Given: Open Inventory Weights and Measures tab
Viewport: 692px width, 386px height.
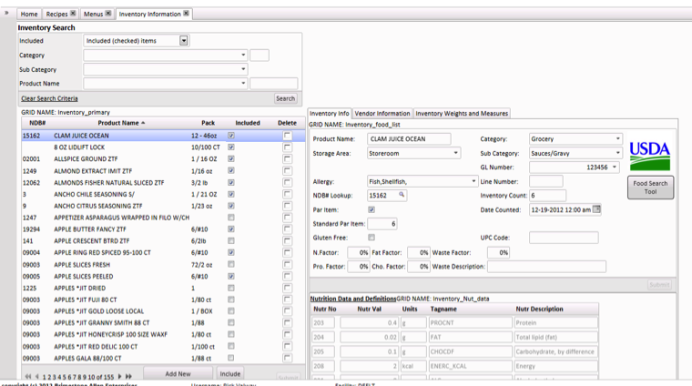Looking at the screenshot, I should (462, 113).
